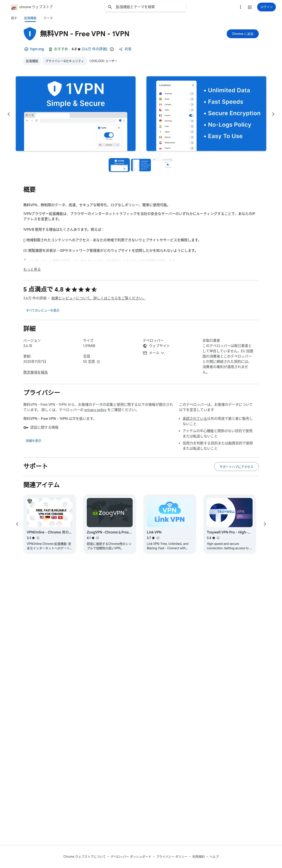Click the globe ウェブサイト icon
The width and height of the screenshot is (282, 868).
tap(145, 346)
